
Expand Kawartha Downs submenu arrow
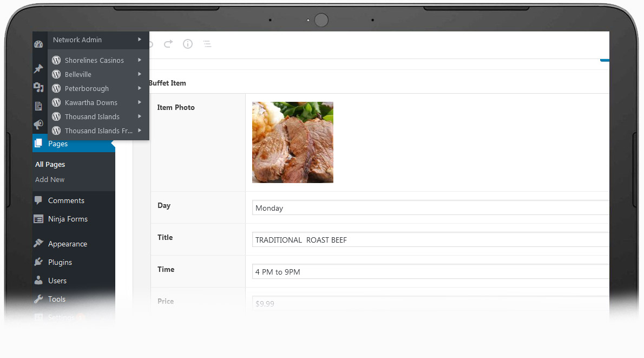140,102
